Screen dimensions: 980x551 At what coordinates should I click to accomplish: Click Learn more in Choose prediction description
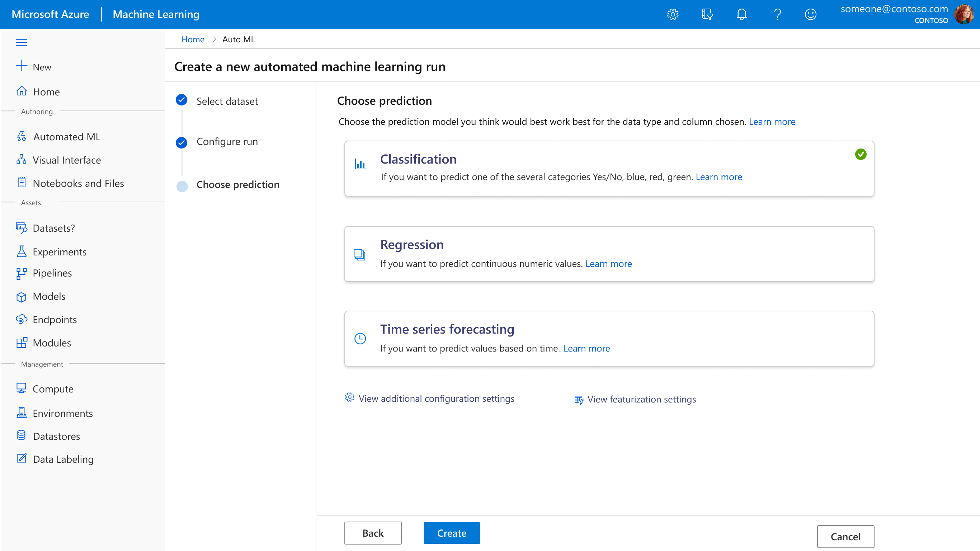click(x=772, y=122)
